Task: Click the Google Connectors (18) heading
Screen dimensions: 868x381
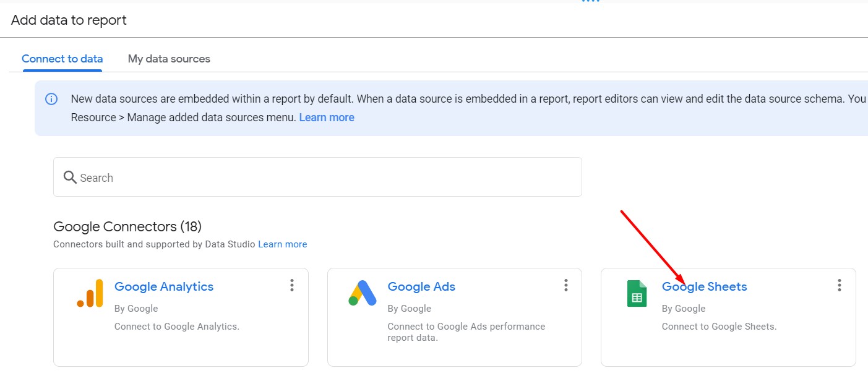Action: pos(127,226)
